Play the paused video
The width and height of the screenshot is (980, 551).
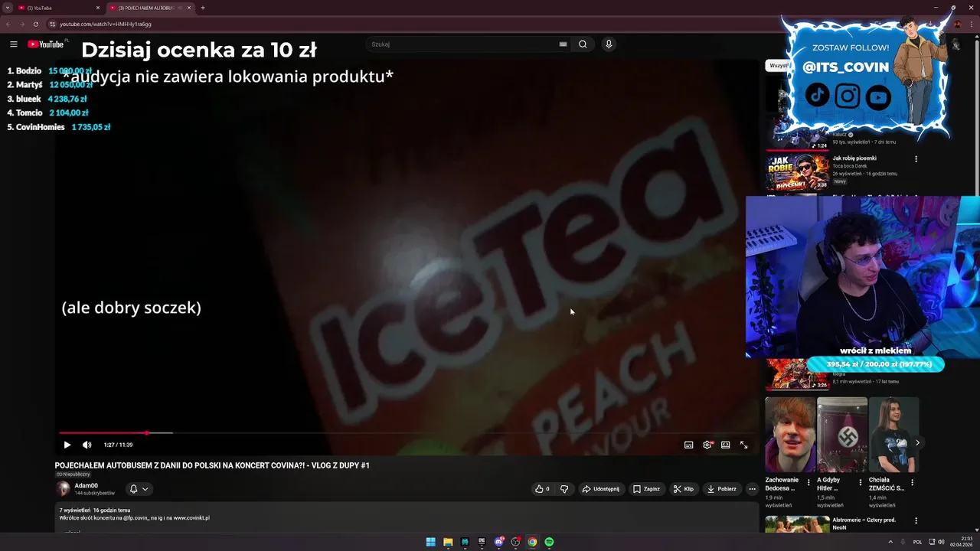[67, 445]
